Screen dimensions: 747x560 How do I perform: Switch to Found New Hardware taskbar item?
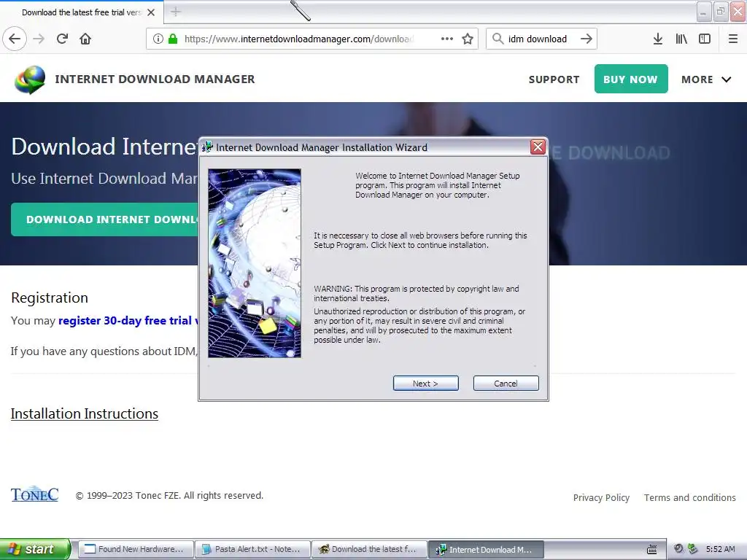pyautogui.click(x=136, y=549)
